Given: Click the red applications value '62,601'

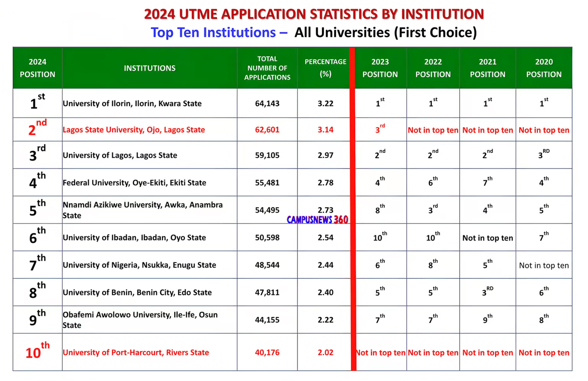Looking at the screenshot, I should [x=267, y=130].
